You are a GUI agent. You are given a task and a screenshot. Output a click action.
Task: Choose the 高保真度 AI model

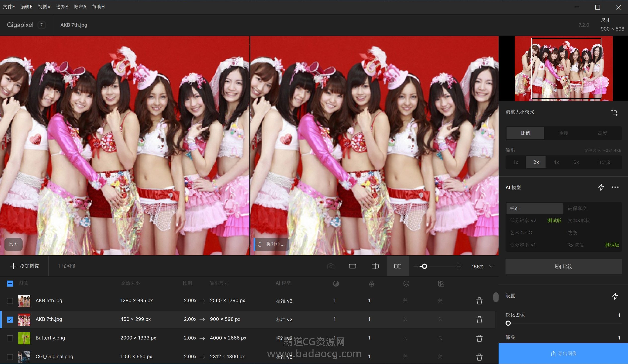pos(593,208)
